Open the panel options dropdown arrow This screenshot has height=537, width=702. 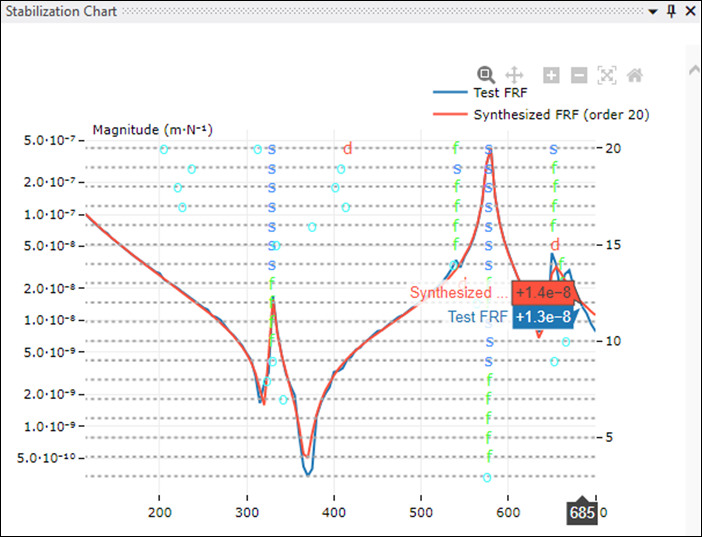pyautogui.click(x=653, y=12)
